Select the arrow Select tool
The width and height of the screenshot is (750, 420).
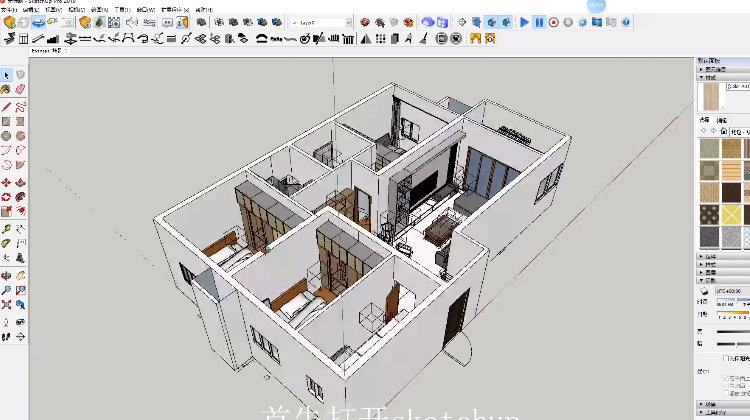click(x=6, y=75)
